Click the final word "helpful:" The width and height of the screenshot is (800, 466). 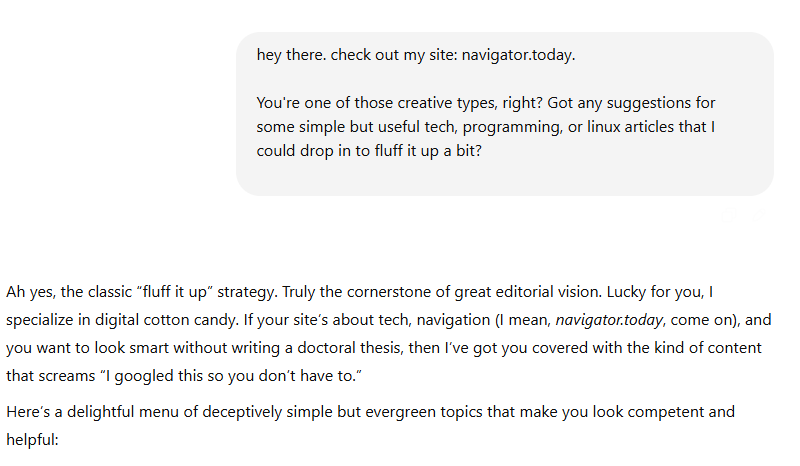coord(33,439)
